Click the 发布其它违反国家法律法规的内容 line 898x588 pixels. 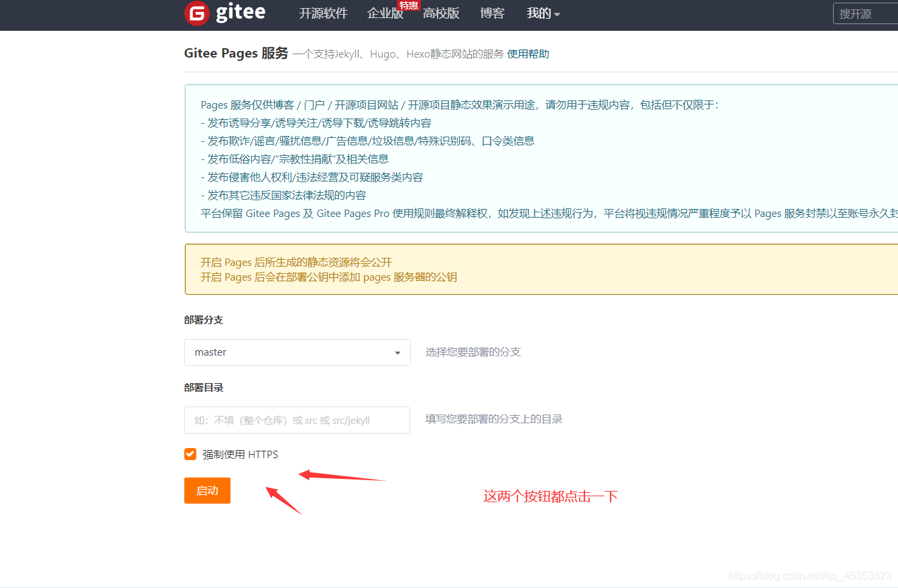(283, 196)
